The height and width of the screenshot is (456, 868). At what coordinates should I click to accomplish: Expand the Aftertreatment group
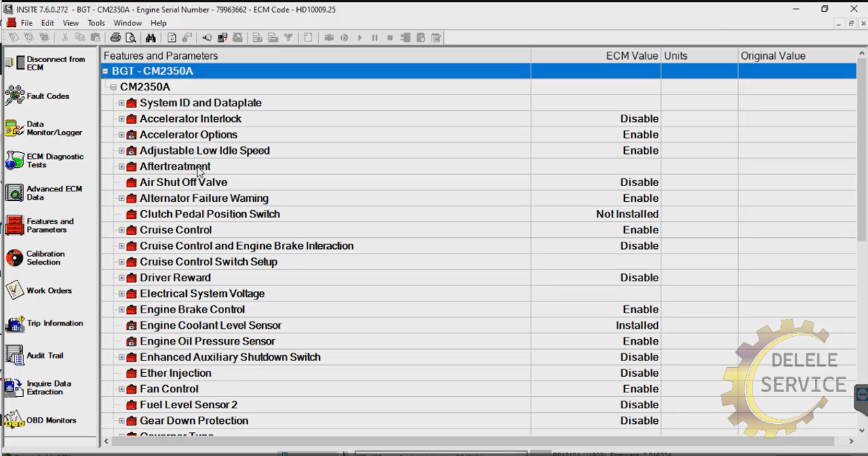pyautogui.click(x=121, y=166)
